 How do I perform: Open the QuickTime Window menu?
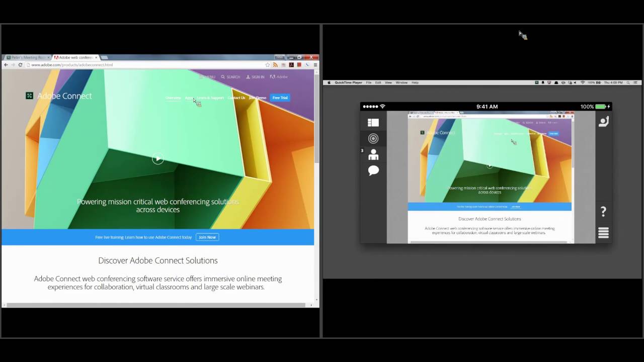[x=401, y=82]
